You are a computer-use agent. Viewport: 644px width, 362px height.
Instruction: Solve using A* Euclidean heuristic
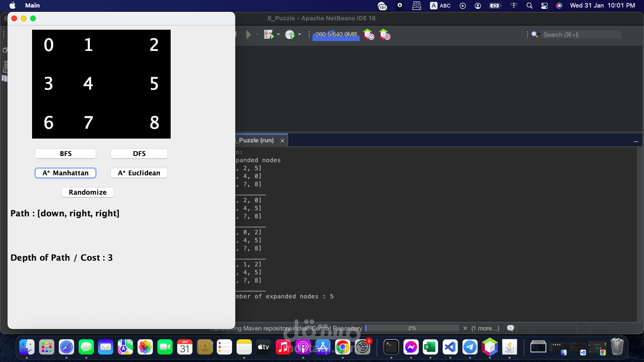coord(139,173)
